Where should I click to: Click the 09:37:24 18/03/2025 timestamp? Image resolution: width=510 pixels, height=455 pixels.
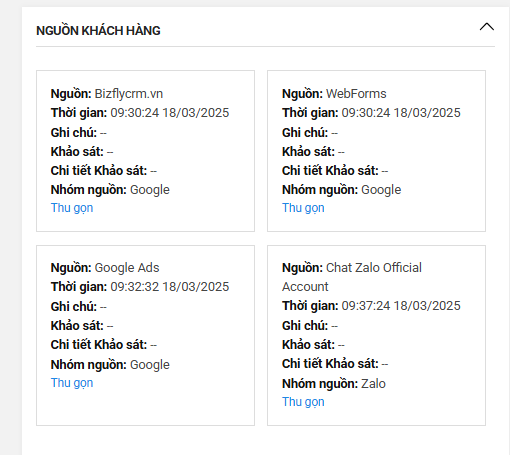(x=401, y=306)
